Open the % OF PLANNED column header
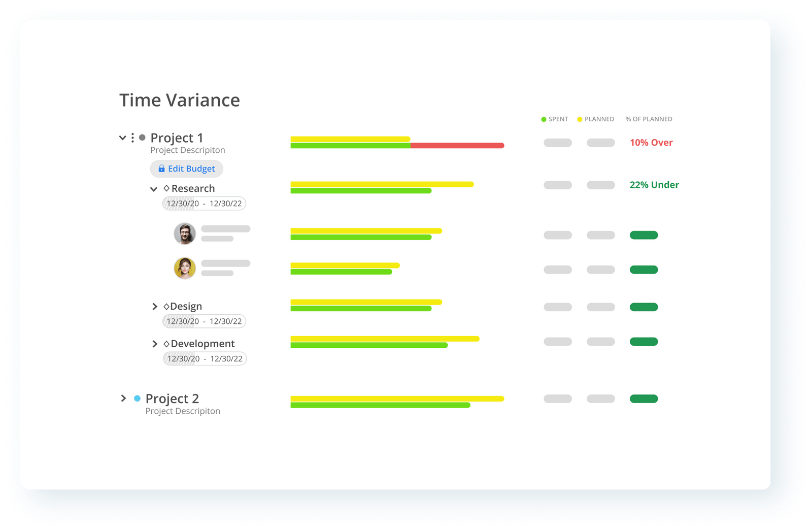The width and height of the screenshot is (812, 531). point(649,119)
